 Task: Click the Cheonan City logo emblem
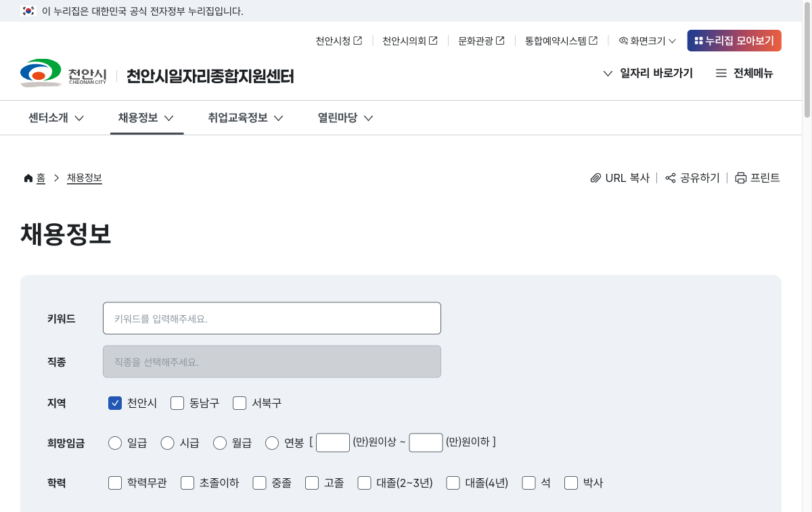(41, 73)
